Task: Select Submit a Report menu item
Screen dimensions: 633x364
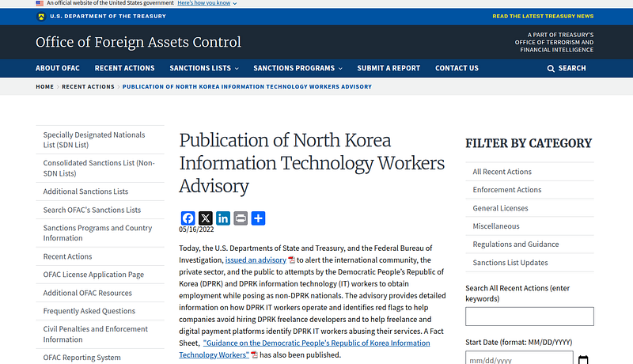Action: (389, 68)
